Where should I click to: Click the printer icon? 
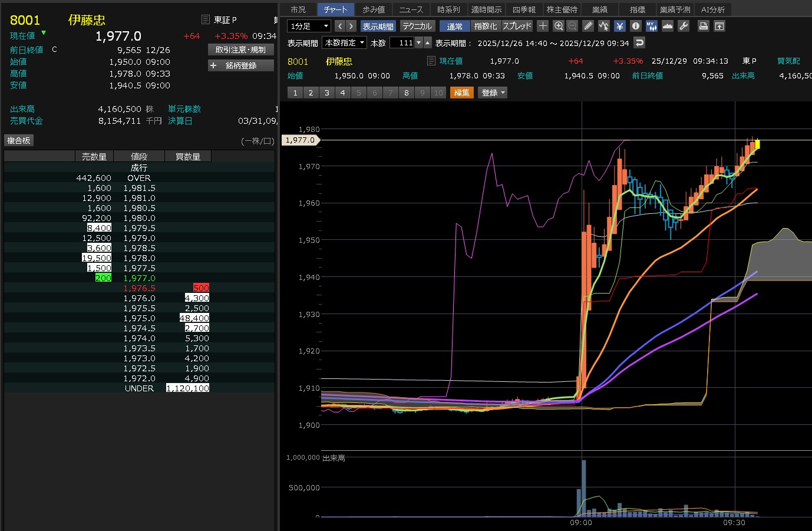click(x=703, y=26)
